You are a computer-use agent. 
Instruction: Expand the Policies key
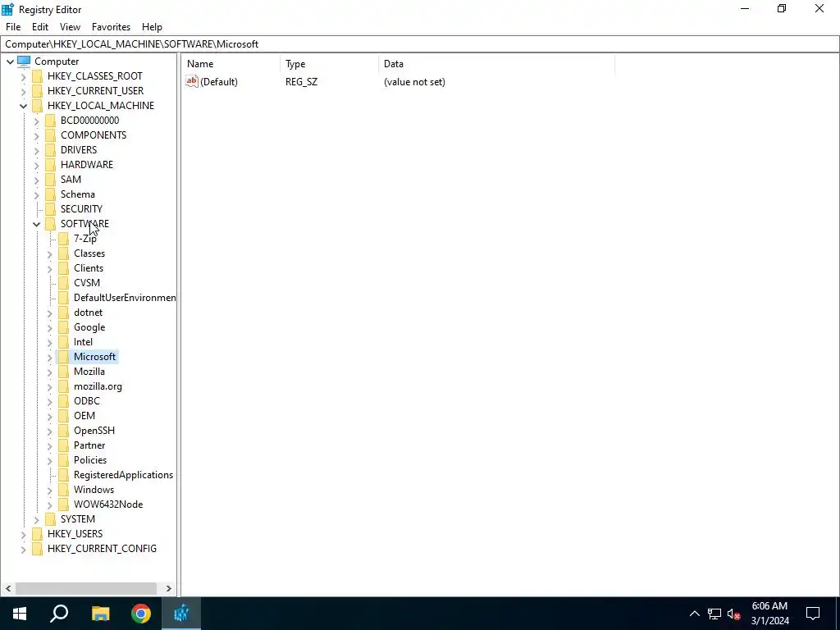coord(49,460)
